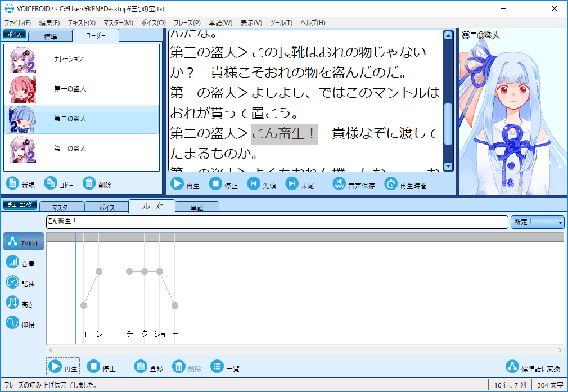Viewport: 568px width, 392px height.
Task: Click the 16 行、7 列 status entry
Action: [510, 385]
